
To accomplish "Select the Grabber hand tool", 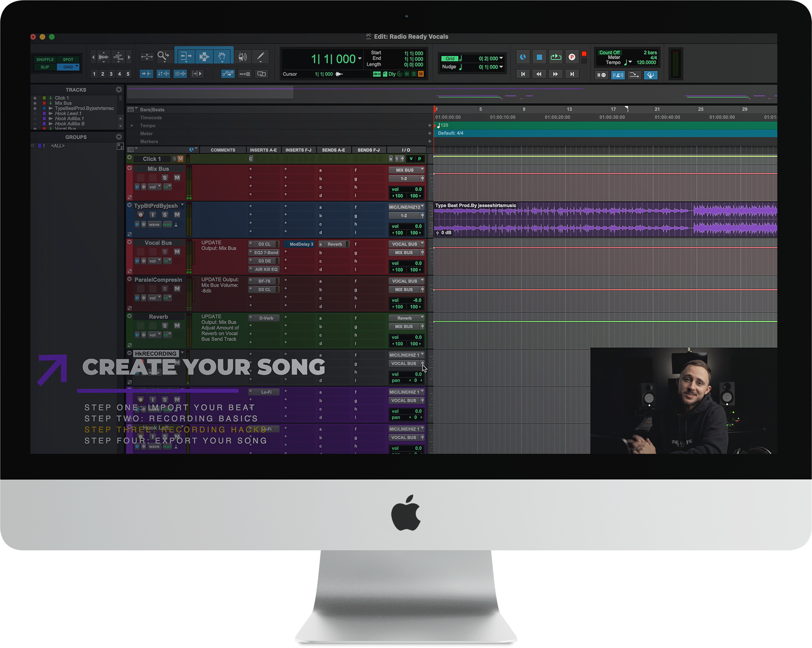I will click(x=222, y=56).
